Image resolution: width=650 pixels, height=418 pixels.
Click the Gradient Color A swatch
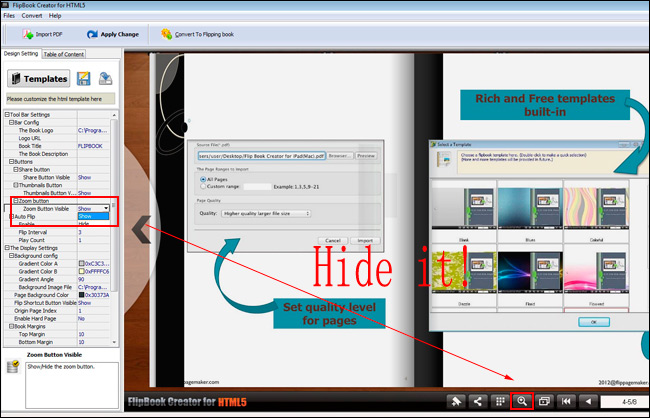click(82, 263)
